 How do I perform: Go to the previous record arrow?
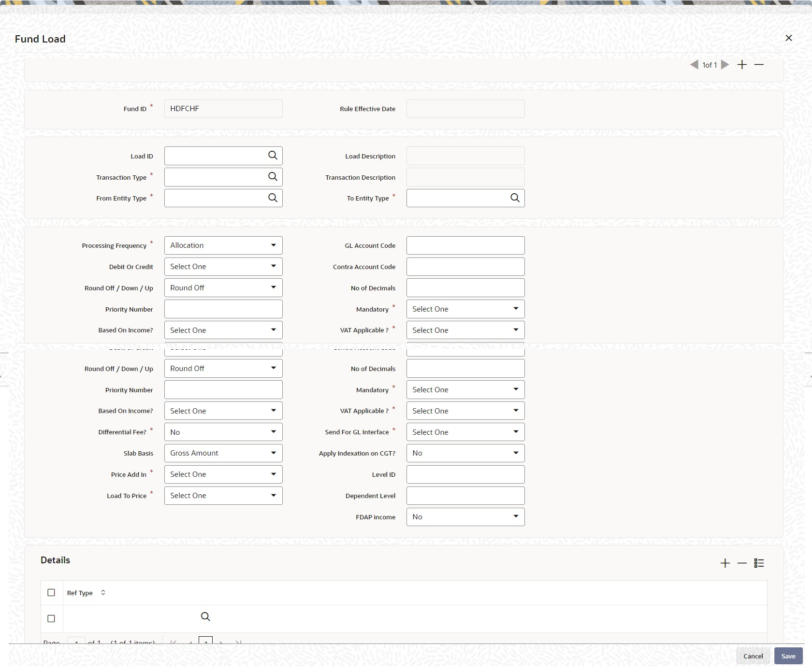(694, 65)
